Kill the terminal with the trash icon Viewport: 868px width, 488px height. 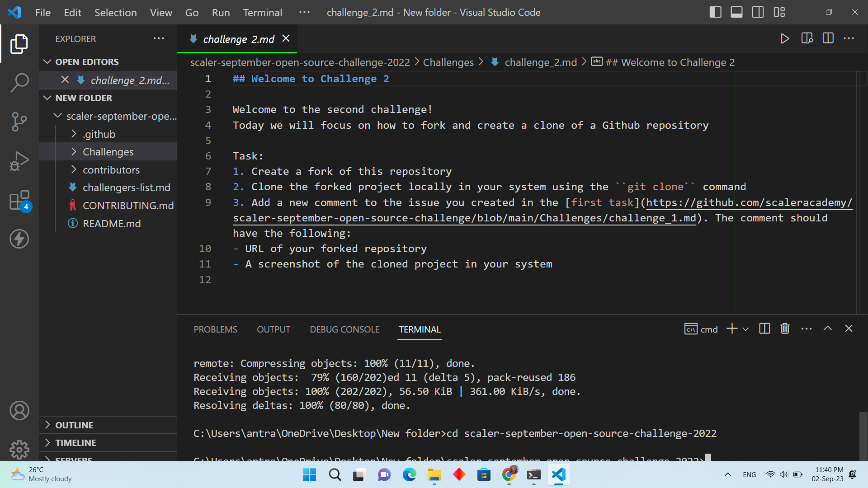click(785, 328)
